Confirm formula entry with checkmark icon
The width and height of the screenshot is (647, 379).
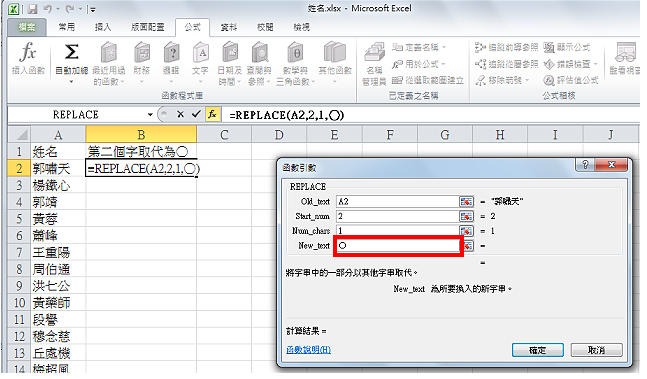[196, 114]
